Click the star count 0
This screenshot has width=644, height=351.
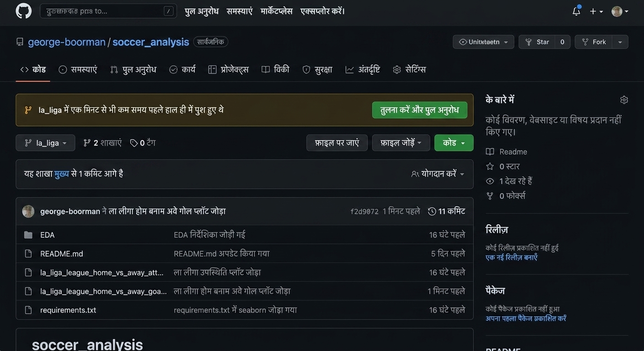(x=562, y=42)
